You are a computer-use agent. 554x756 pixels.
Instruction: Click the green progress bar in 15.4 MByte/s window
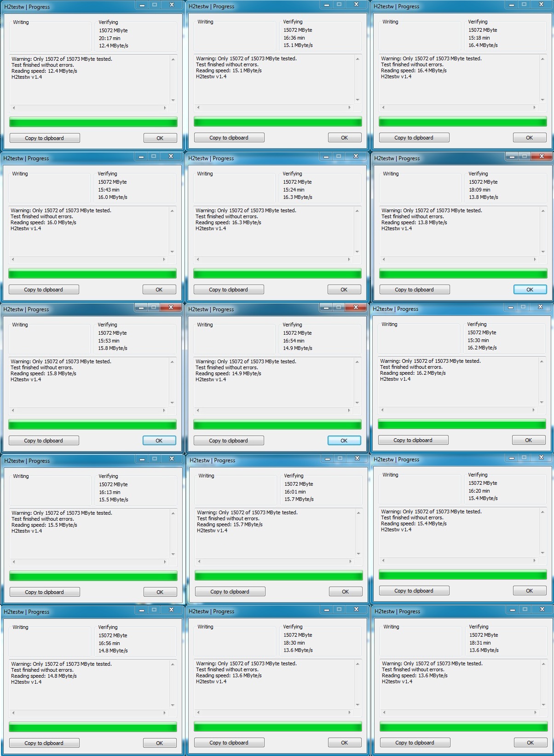click(x=463, y=575)
